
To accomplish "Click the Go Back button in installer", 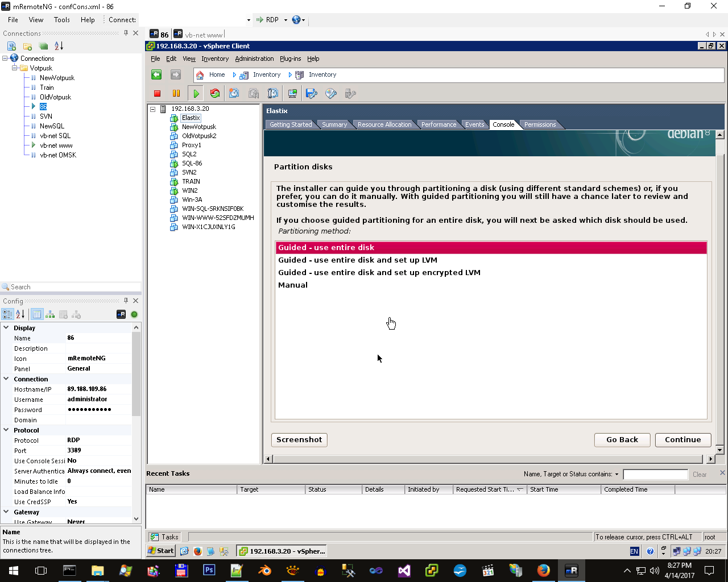I will pos(622,440).
